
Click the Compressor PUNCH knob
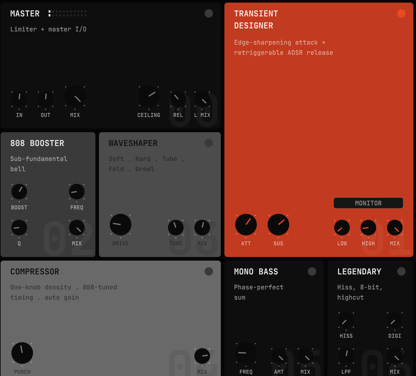(x=22, y=353)
